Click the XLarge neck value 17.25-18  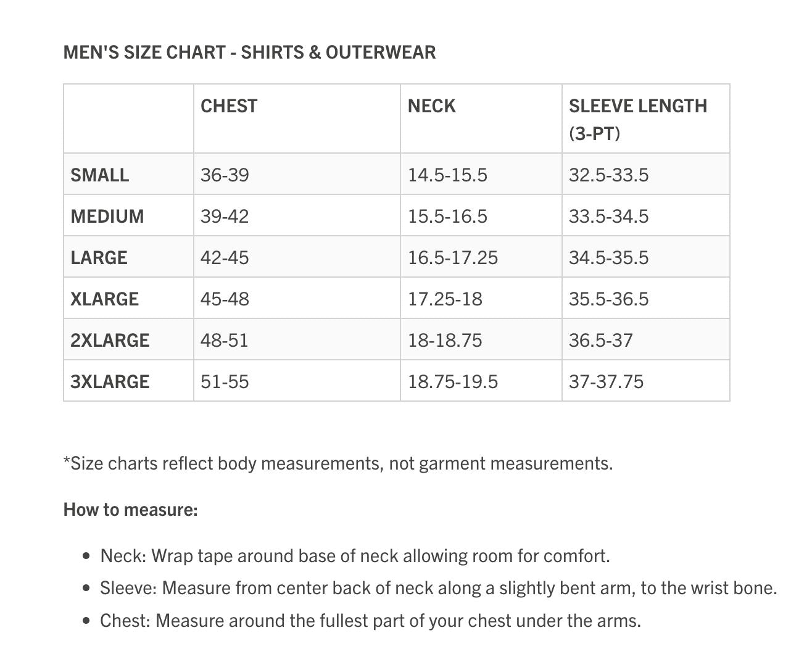(445, 299)
